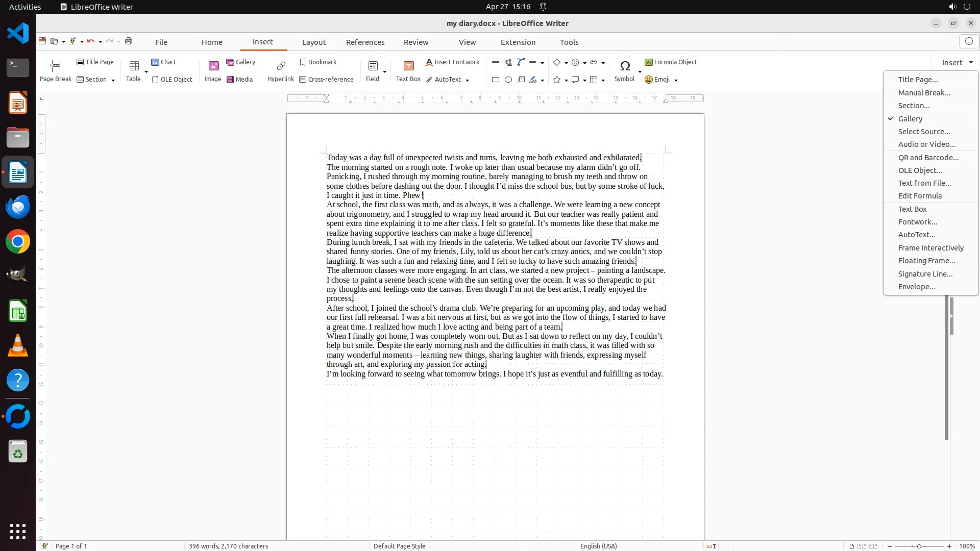Toggle the Gallery button in ribbon
This screenshot has width=980, height=551.
tap(240, 62)
